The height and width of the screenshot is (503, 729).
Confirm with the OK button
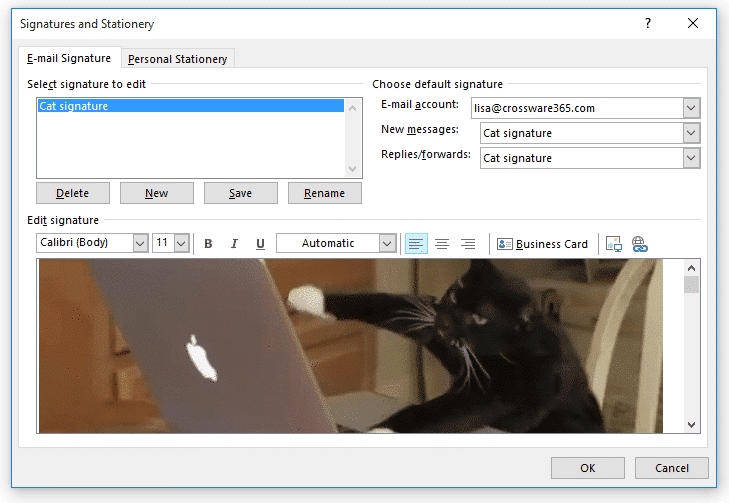pos(588,468)
